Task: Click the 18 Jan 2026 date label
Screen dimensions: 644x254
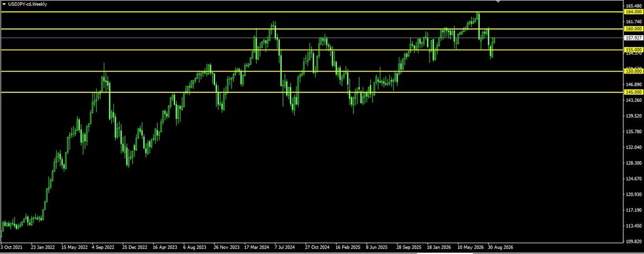Action: 439,248
